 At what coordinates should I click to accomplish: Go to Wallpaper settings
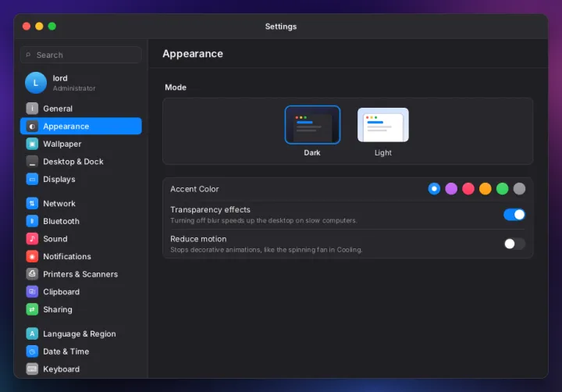pyautogui.click(x=81, y=144)
